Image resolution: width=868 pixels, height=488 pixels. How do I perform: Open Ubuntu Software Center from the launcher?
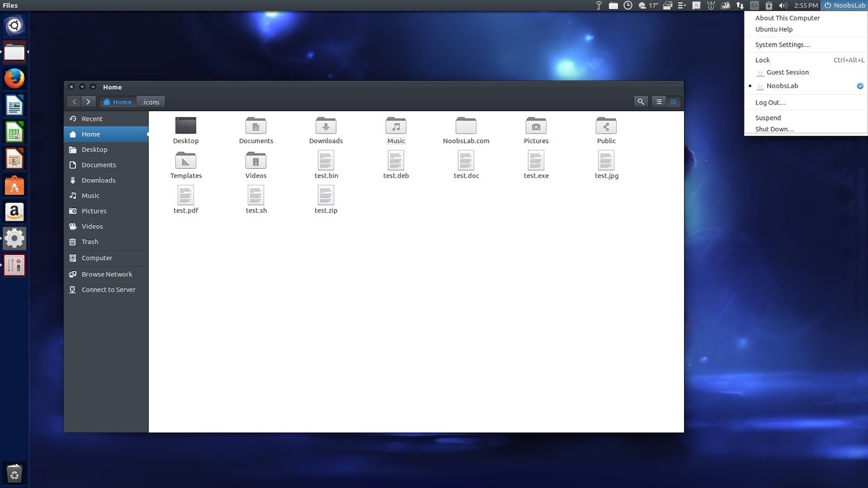coord(14,185)
